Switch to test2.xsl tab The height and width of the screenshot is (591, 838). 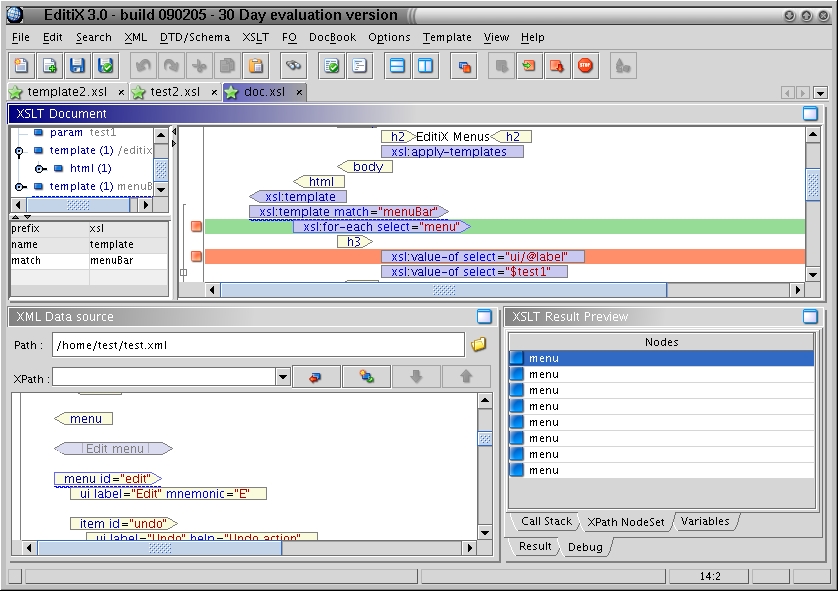tap(175, 92)
